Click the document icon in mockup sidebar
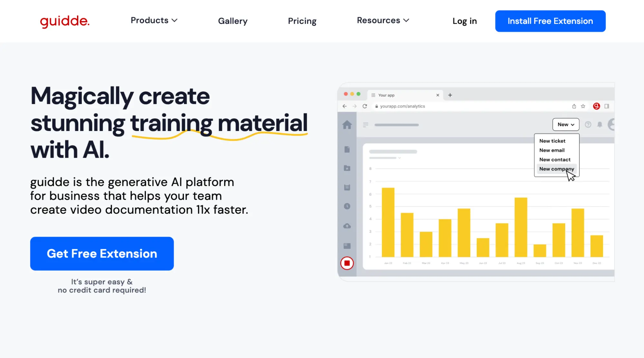This screenshot has width=644, height=358. (347, 149)
